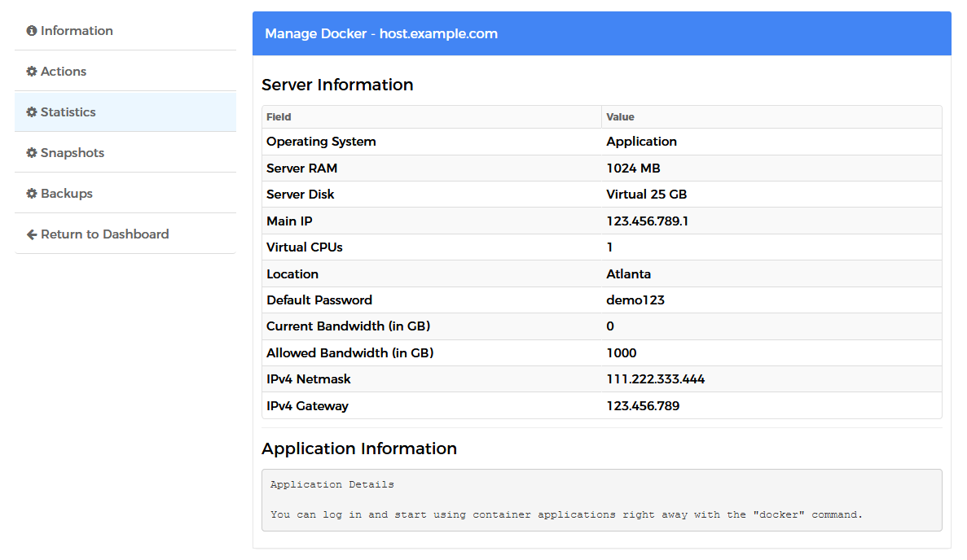Viewport: 967px width, 560px height.
Task: Click the Manage Docker header title
Action: point(381,34)
